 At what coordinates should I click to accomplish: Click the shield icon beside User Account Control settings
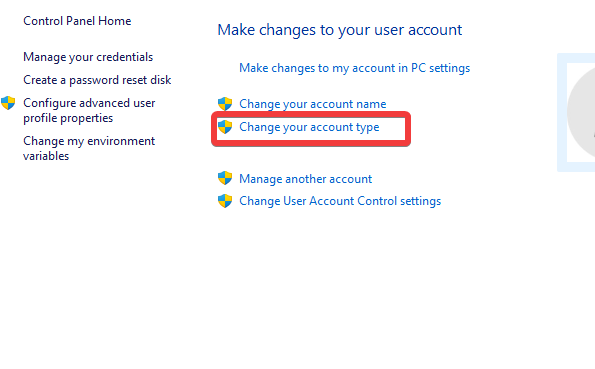click(x=225, y=201)
